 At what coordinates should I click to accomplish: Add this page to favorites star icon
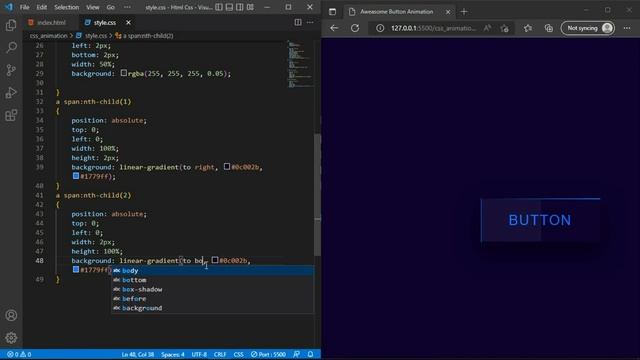[505, 28]
